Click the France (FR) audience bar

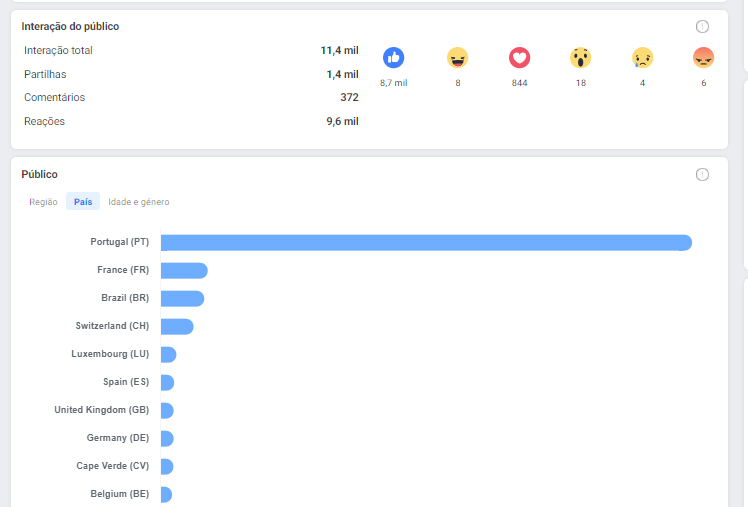[184, 271]
